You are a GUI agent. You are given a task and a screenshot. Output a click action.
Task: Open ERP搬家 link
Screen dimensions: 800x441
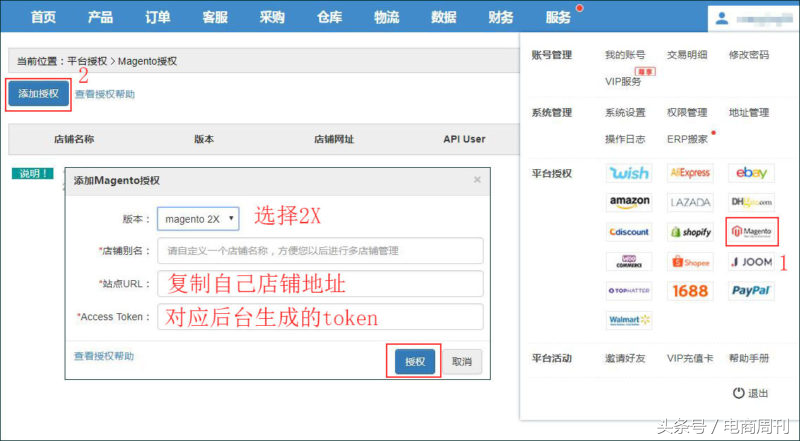click(687, 139)
